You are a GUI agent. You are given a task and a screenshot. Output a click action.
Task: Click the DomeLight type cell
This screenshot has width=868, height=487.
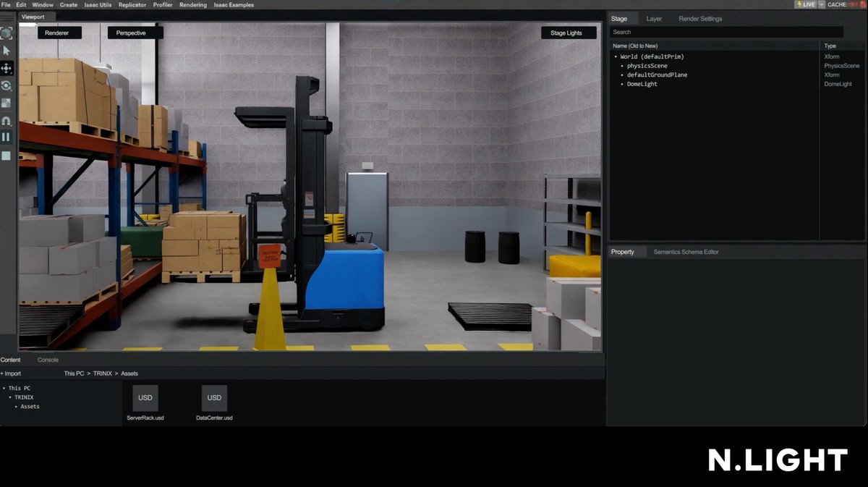(x=838, y=85)
